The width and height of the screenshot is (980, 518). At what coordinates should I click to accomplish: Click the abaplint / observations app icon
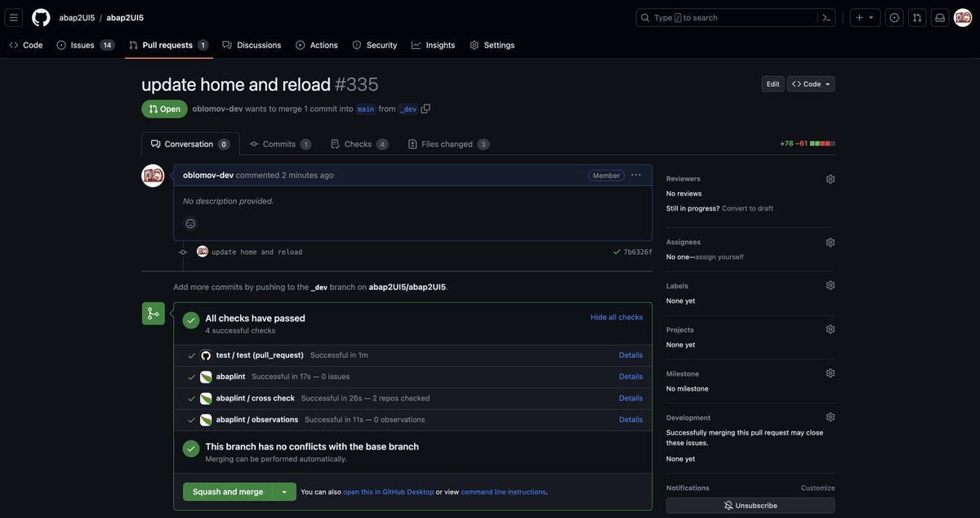pyautogui.click(x=206, y=420)
